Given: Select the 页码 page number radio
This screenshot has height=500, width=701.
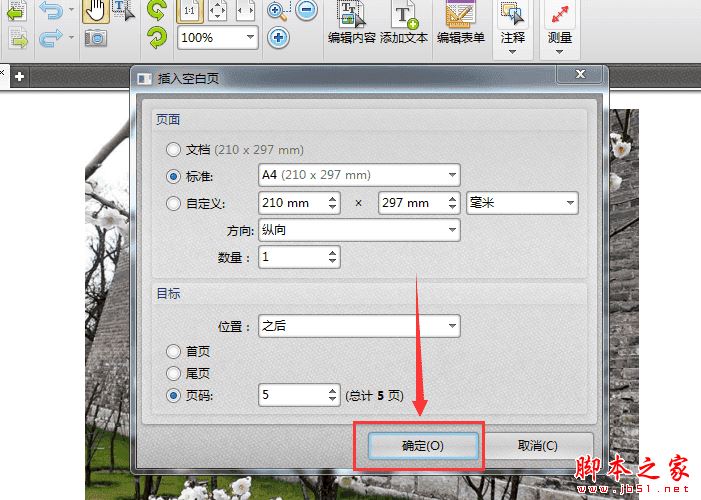Looking at the screenshot, I should 173,395.
